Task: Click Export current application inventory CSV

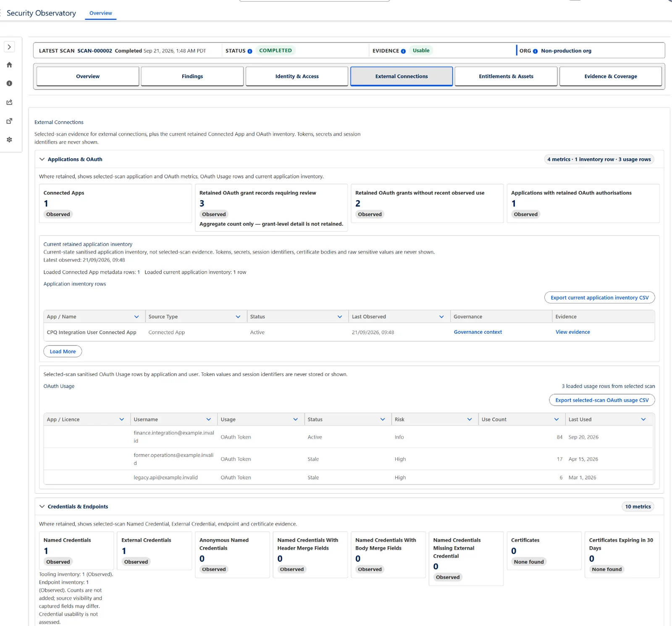Action: coord(600,298)
